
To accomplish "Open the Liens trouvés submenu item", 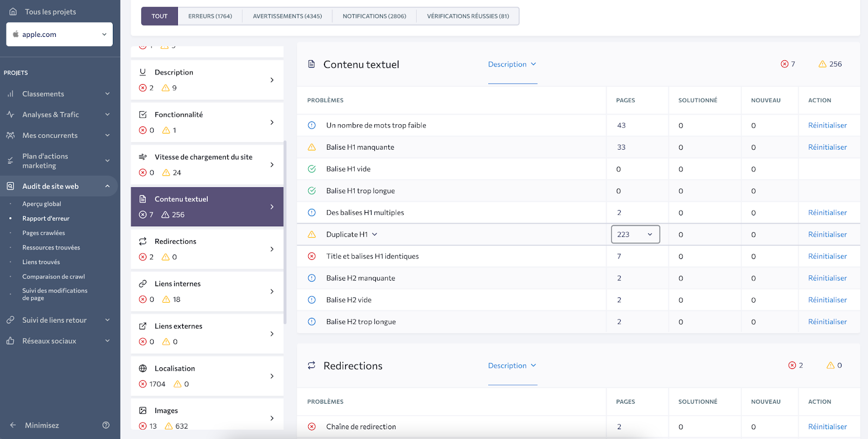I will tap(41, 262).
